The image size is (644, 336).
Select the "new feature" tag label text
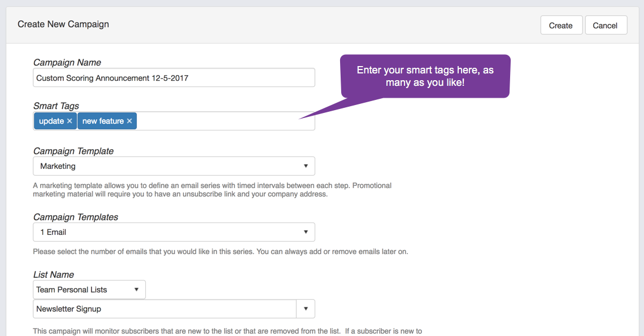pyautogui.click(x=103, y=121)
